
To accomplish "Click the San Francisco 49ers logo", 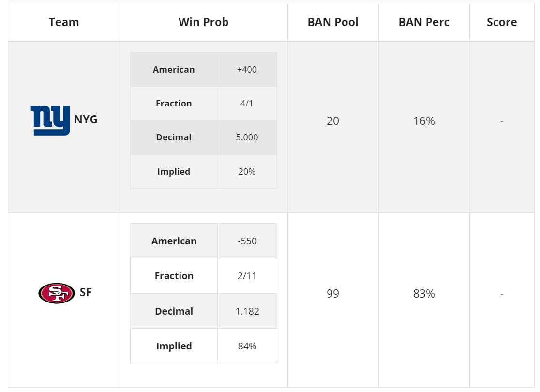I will click(x=57, y=293).
